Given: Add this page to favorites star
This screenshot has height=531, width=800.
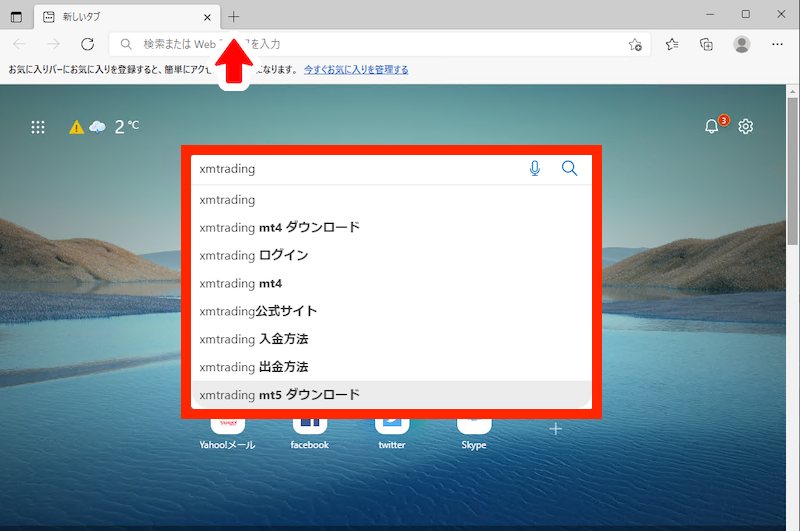Looking at the screenshot, I should 635,44.
